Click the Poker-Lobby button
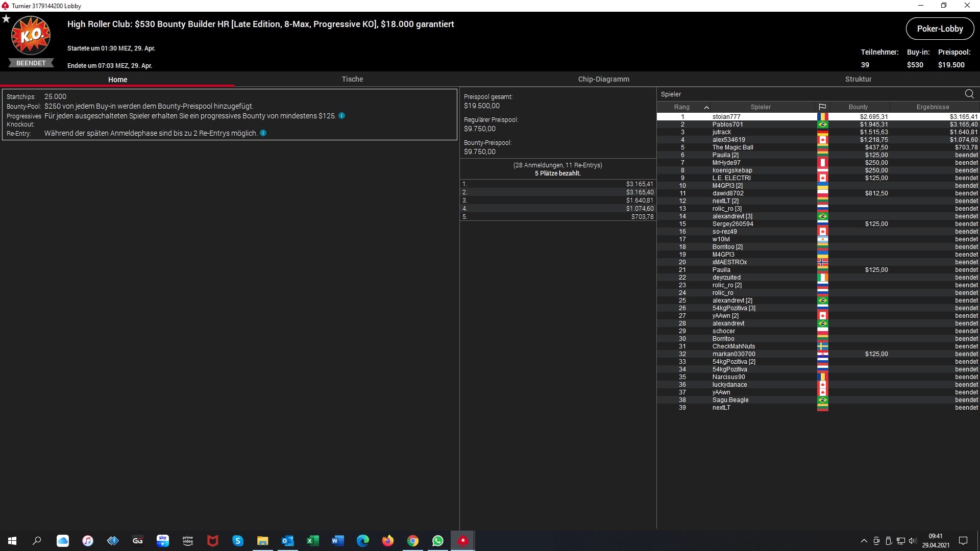980x551 pixels. pos(940,29)
